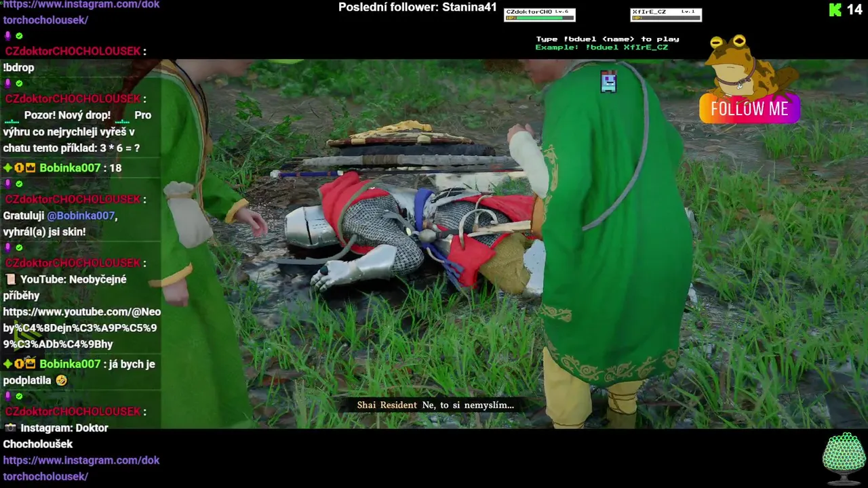Image resolution: width=868 pixels, height=488 pixels.
Task: Click 'vyhrál(a) jsi skin!' text
Action: 44,232
